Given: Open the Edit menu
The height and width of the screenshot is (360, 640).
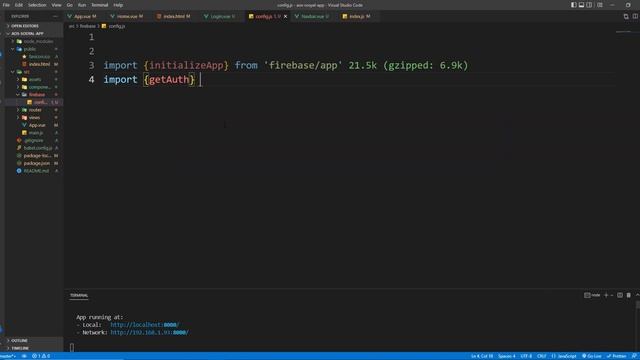Looking at the screenshot, I should [19, 5].
